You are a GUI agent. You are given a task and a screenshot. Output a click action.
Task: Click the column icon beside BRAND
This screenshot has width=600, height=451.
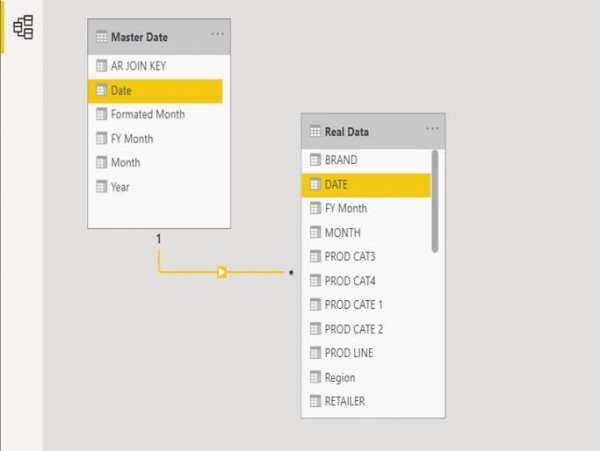point(315,160)
